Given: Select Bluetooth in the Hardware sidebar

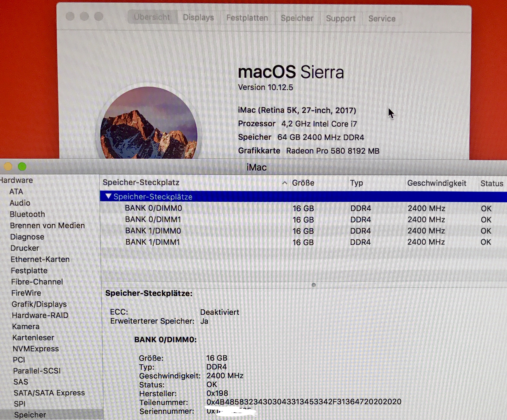Looking at the screenshot, I should click(x=27, y=214).
